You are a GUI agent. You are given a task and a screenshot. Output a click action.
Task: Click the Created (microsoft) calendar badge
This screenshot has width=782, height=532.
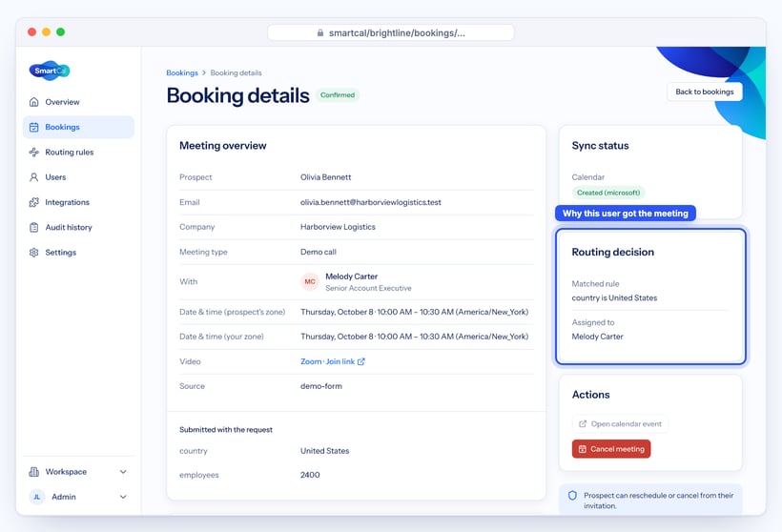click(x=608, y=193)
